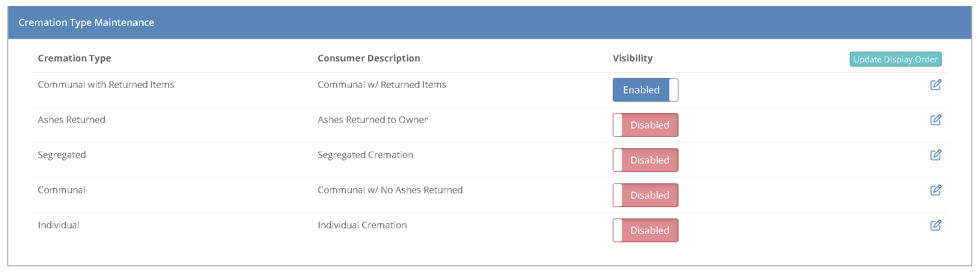
Task: Switch on visibility for Communal type
Action: tap(645, 195)
